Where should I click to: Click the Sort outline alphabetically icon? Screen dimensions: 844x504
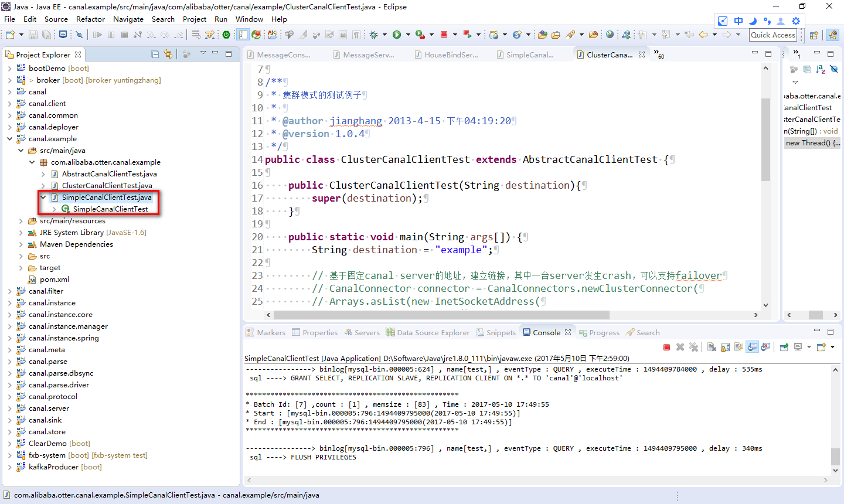[x=821, y=69]
